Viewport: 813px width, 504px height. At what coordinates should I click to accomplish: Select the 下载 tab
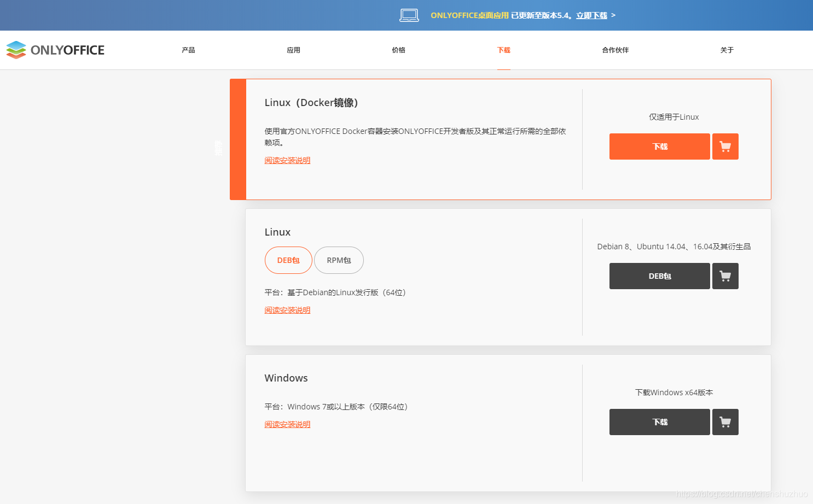click(x=503, y=50)
